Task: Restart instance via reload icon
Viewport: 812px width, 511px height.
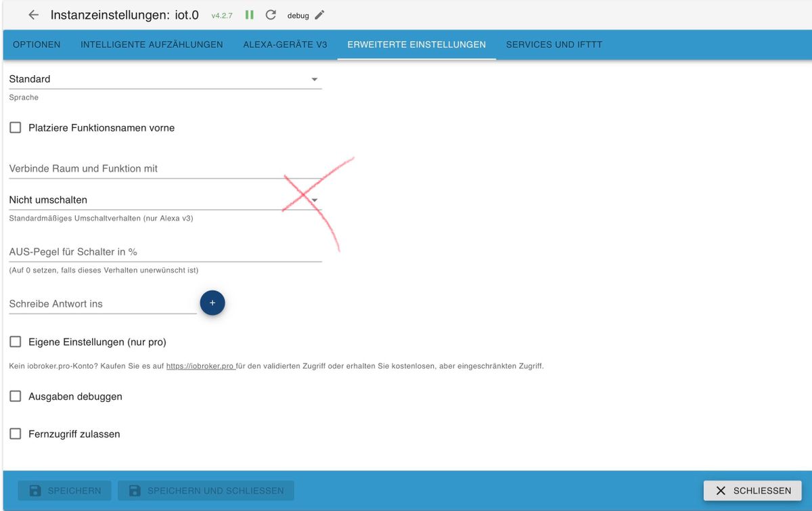Action: 271,15
